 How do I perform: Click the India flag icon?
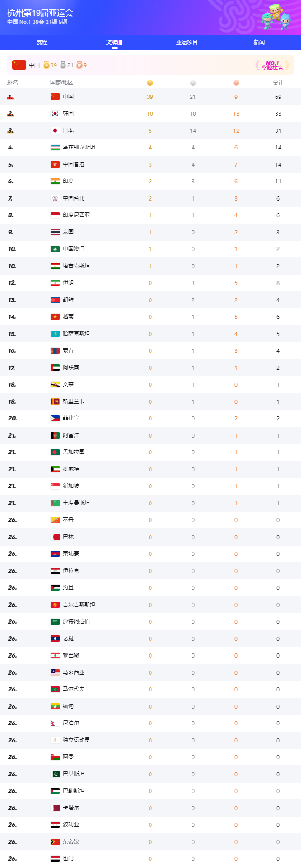tap(55, 181)
